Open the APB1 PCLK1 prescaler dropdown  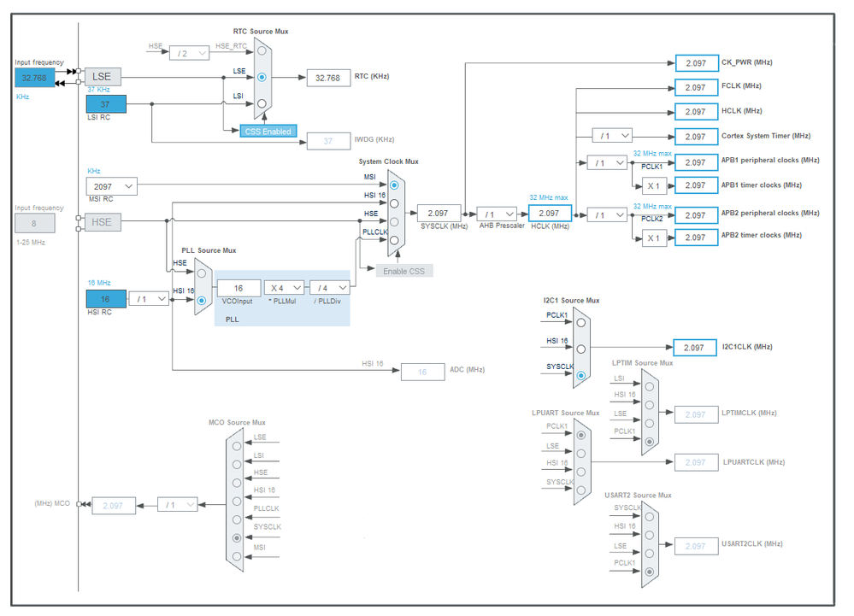point(607,162)
